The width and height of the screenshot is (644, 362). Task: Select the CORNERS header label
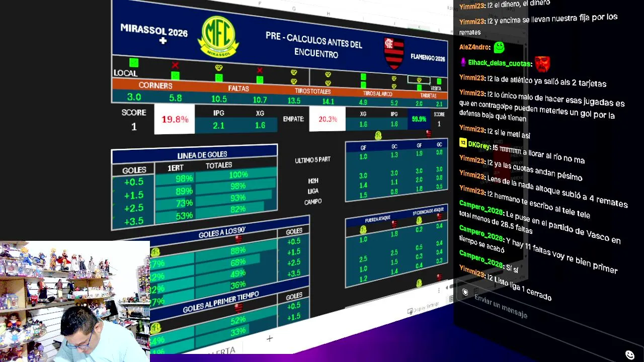[155, 85]
